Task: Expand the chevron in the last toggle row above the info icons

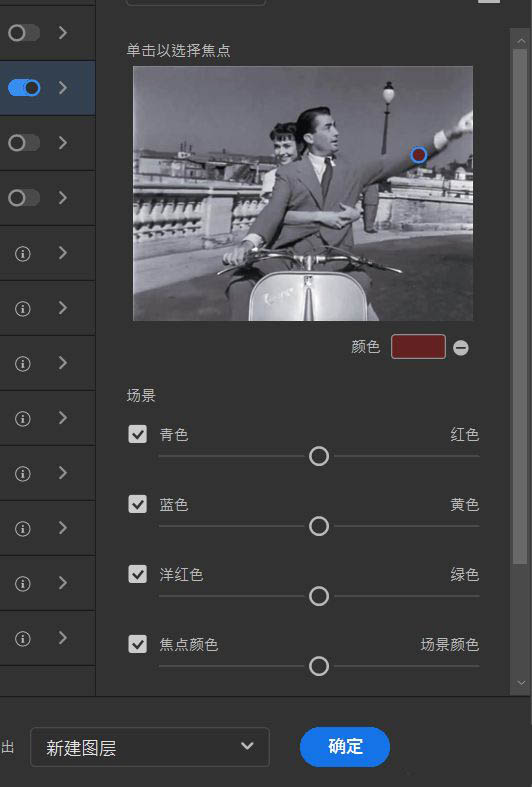Action: (x=63, y=198)
